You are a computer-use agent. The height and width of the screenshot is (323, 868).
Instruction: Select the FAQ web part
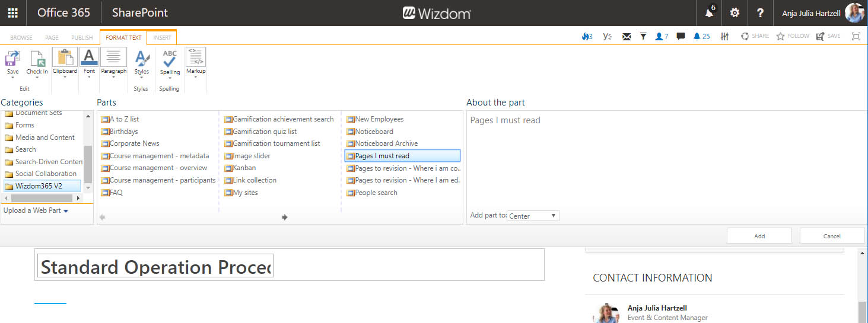click(112, 193)
